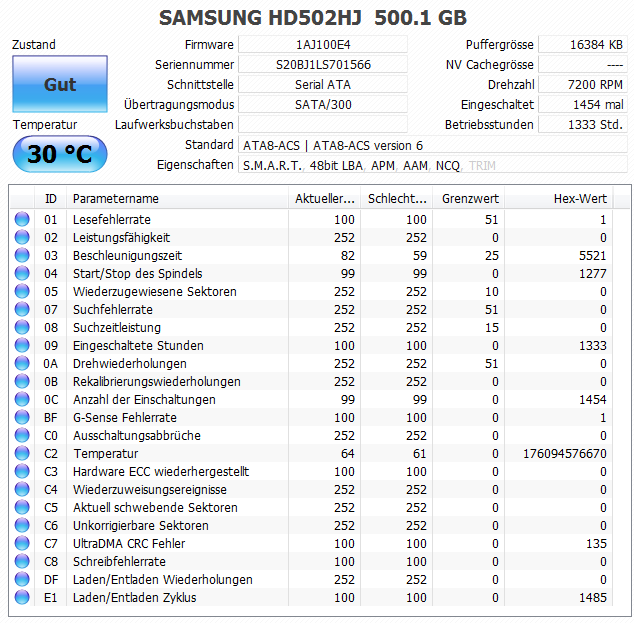The width and height of the screenshot is (634, 623).
Task: Click ID cell C5 in the table
Action: click(51, 507)
